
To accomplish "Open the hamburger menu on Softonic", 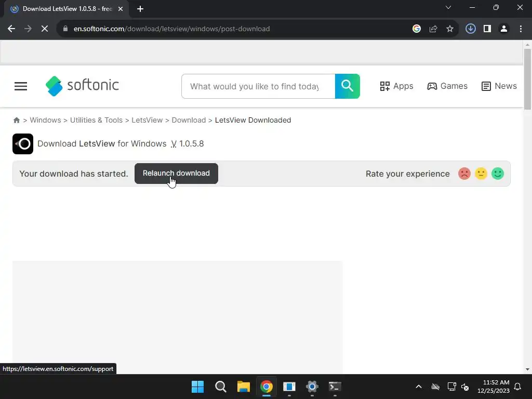I will [x=21, y=86].
